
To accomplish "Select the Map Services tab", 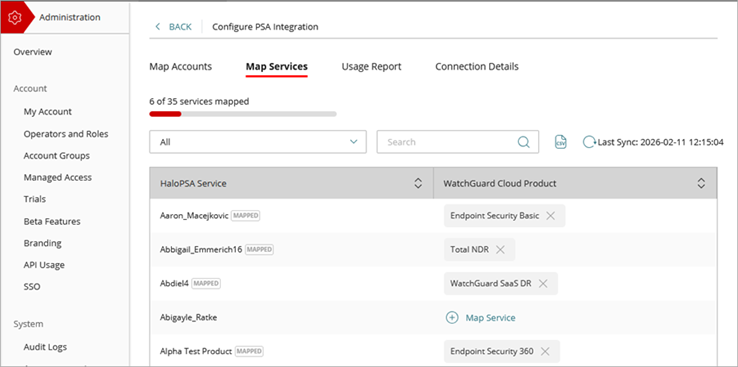I will click(277, 67).
